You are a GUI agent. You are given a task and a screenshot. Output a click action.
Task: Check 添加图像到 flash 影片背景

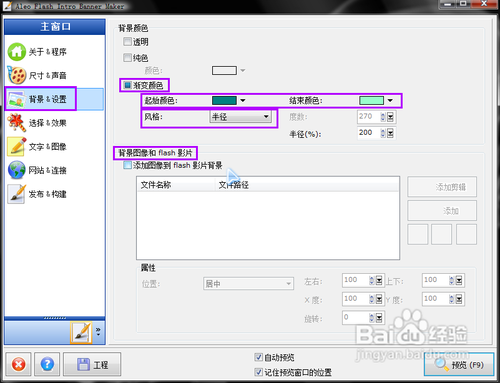[127, 165]
